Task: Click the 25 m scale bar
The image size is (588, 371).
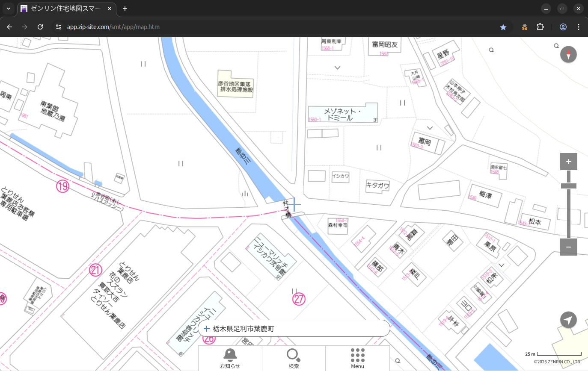Action: (x=554, y=354)
